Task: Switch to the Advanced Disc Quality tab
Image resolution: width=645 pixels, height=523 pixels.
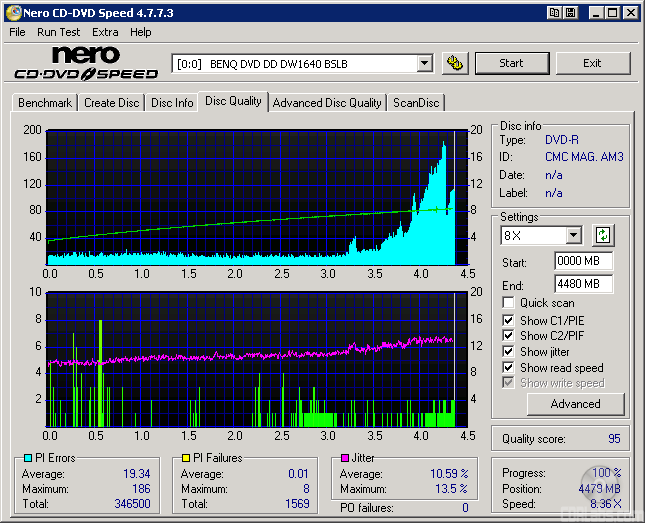Action: pyautogui.click(x=327, y=103)
